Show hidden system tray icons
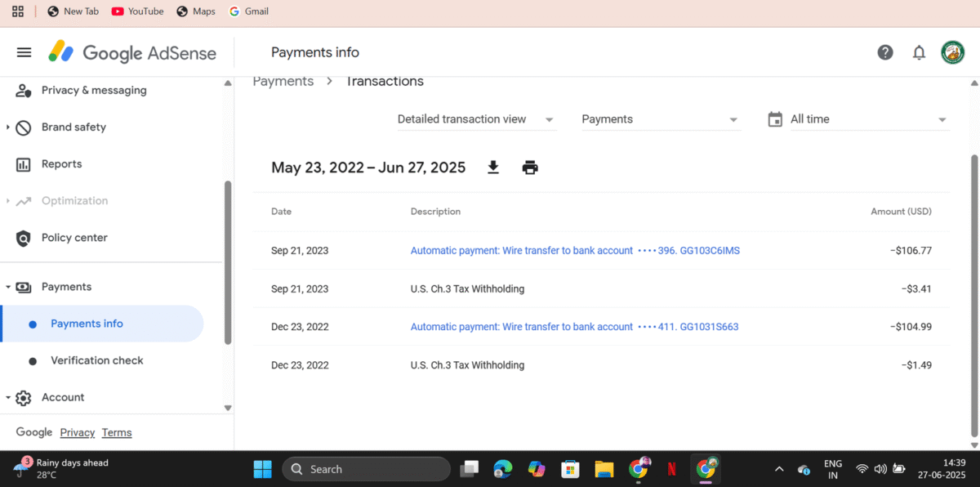Screen dimensions: 980x487 (779, 469)
